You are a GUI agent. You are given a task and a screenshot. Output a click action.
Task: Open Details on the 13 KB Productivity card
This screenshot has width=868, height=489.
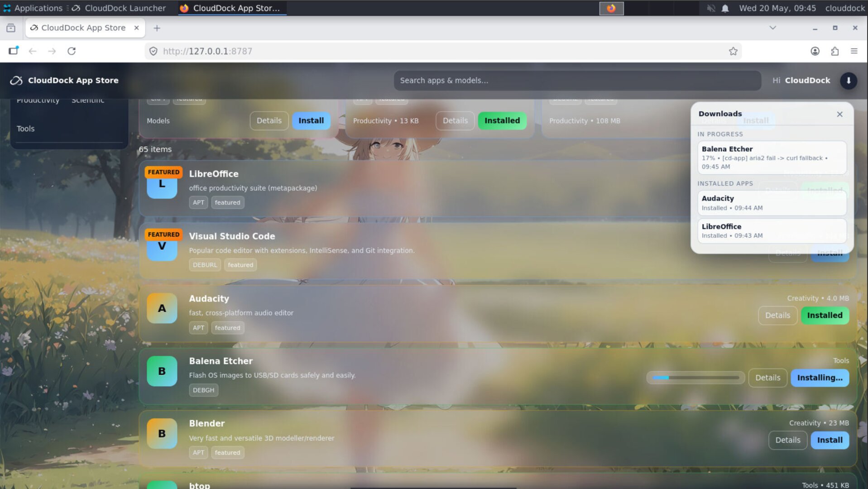tap(455, 120)
